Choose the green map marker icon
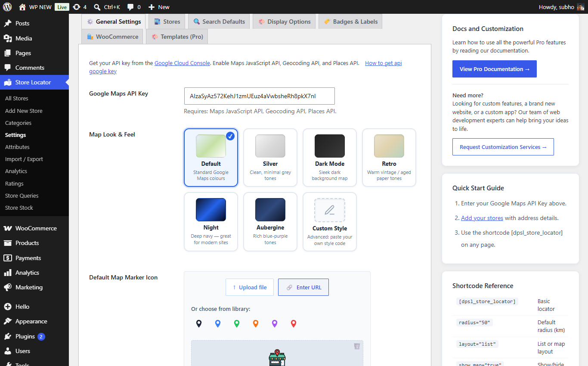This screenshot has width=588, height=366. [x=237, y=323]
